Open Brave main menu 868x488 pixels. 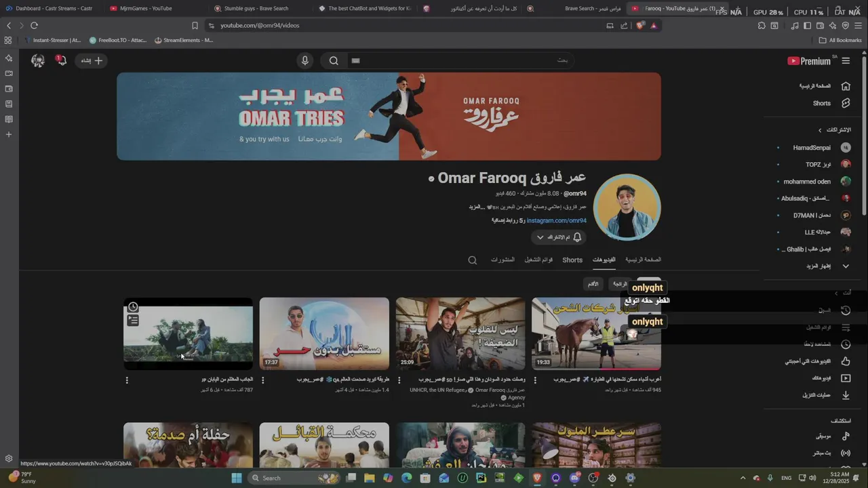pyautogui.click(x=858, y=25)
